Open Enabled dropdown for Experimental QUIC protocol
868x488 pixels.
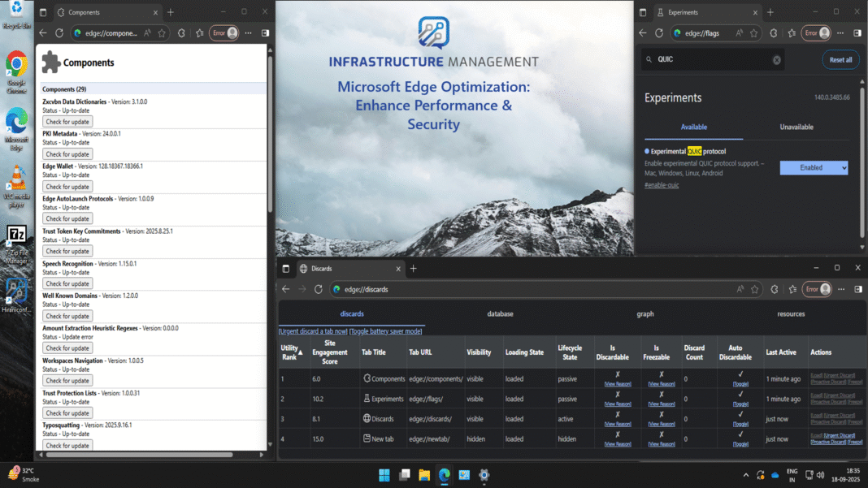[x=814, y=167]
